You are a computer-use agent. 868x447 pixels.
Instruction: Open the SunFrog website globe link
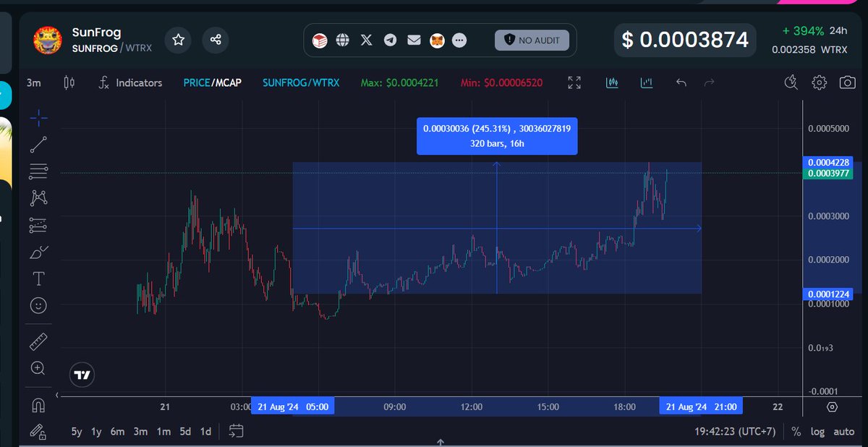[x=343, y=41]
